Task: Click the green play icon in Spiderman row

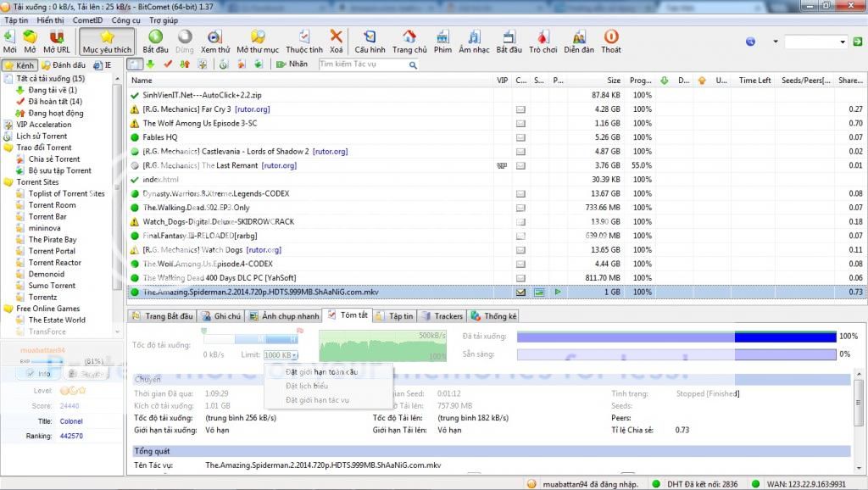Action: (x=558, y=292)
